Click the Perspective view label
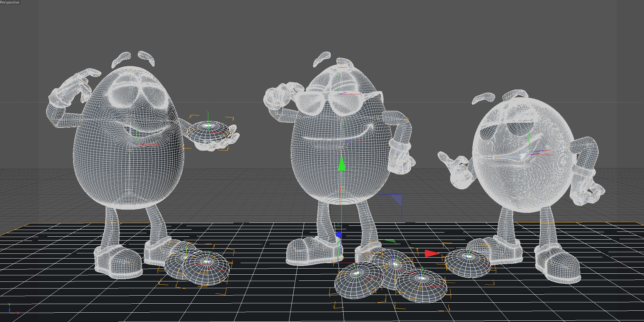This screenshot has height=322, width=644. point(10,2)
